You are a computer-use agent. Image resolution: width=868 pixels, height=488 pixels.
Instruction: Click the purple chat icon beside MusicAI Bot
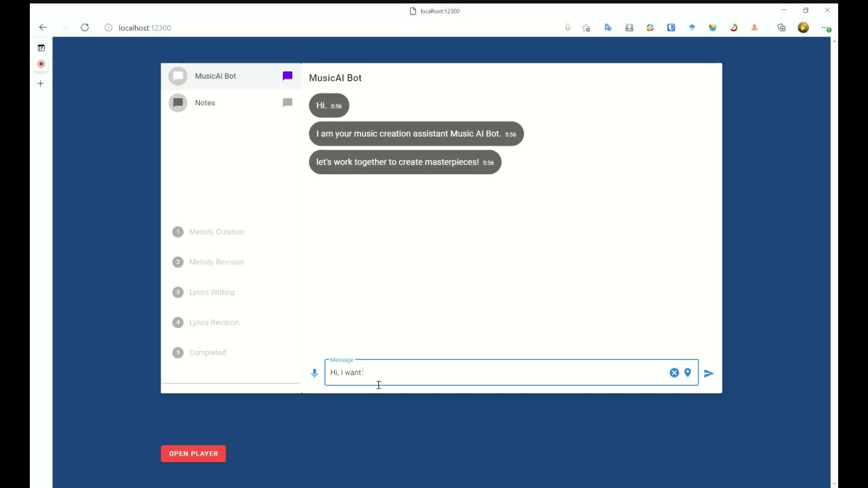288,76
